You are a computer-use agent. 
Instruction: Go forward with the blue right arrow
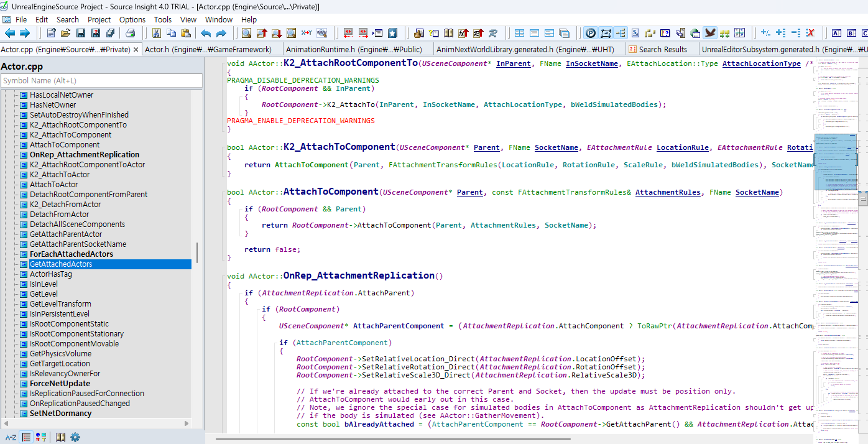[x=25, y=33]
